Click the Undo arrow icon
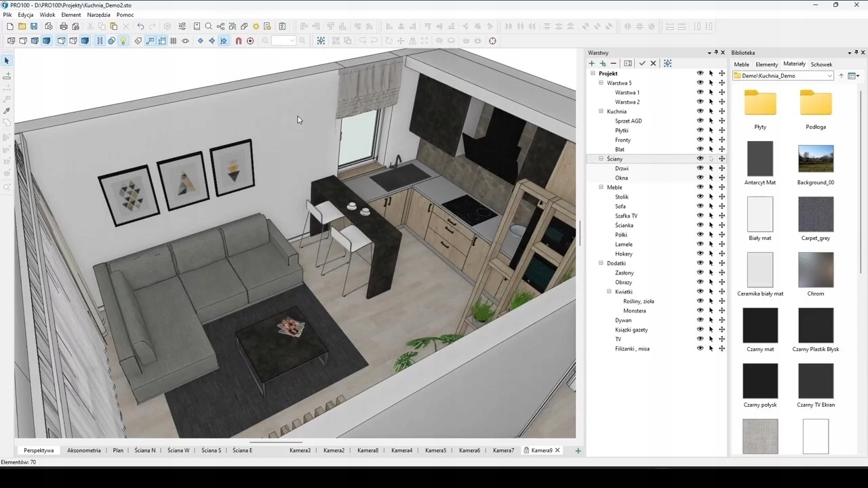 (x=140, y=26)
